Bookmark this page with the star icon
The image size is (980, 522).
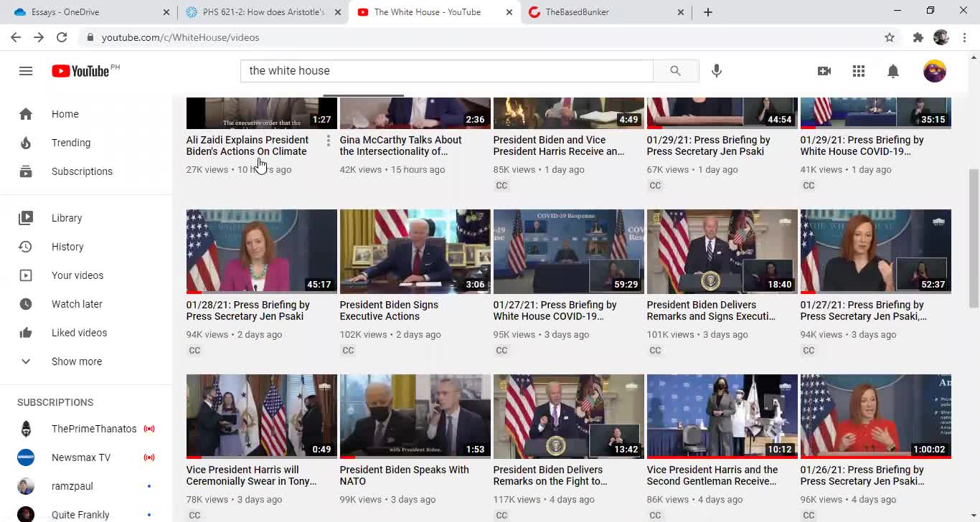point(890,37)
